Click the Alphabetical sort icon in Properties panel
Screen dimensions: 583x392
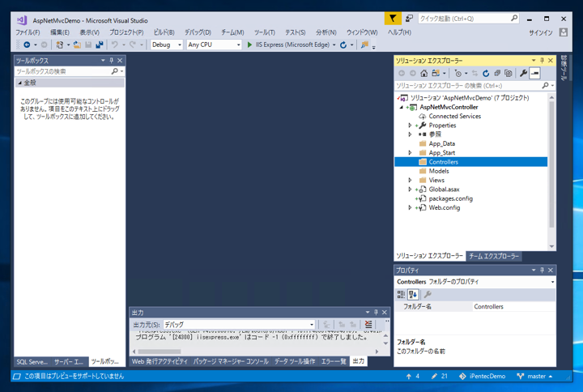[413, 295]
